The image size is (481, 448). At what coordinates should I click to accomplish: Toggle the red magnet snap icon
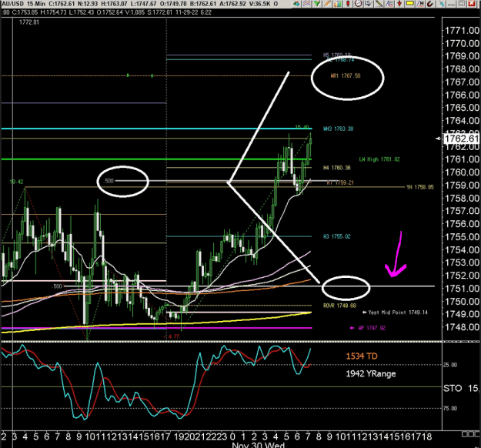click(x=430, y=4)
